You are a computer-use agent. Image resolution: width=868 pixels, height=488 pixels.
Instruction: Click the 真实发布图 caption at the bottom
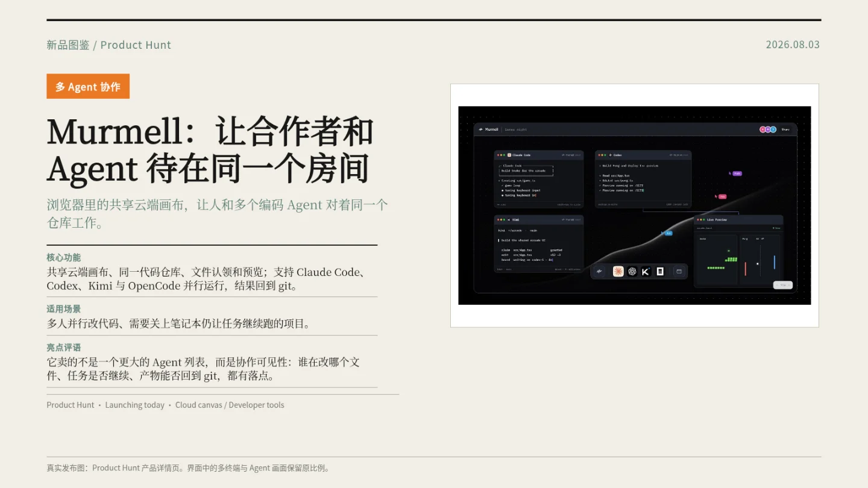[188, 468]
